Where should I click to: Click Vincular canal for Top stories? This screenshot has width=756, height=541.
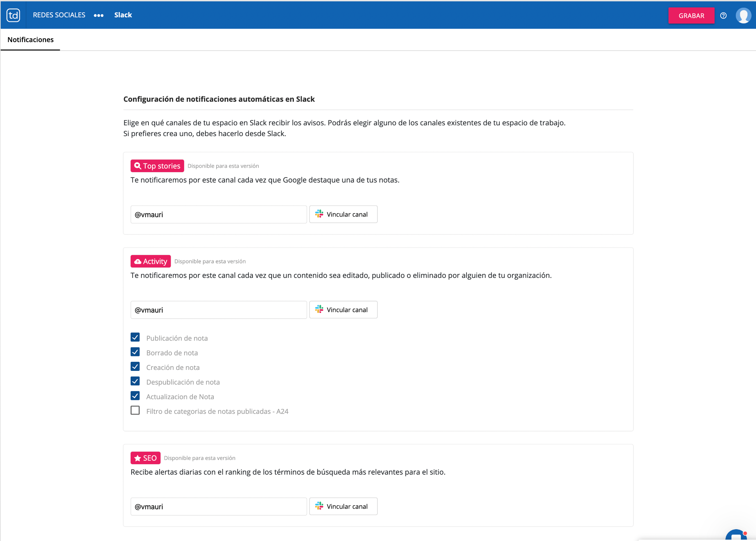(x=343, y=214)
